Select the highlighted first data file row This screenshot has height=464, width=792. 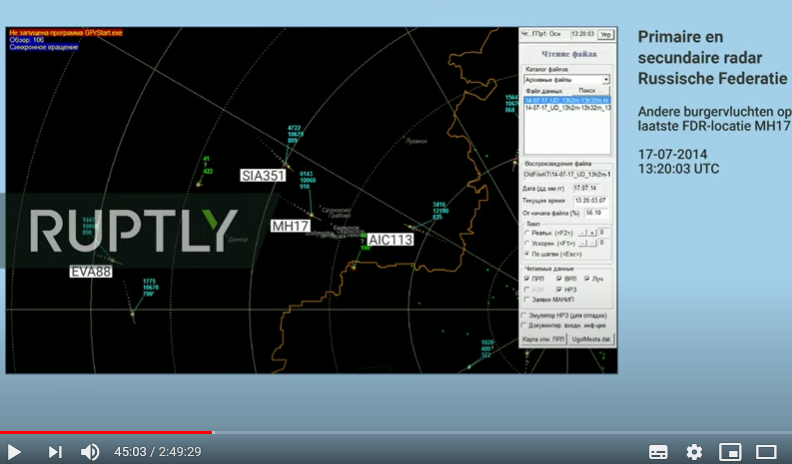pyautogui.click(x=567, y=100)
